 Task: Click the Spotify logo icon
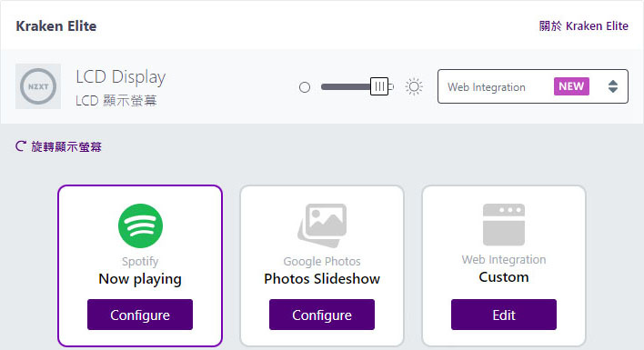point(140,225)
